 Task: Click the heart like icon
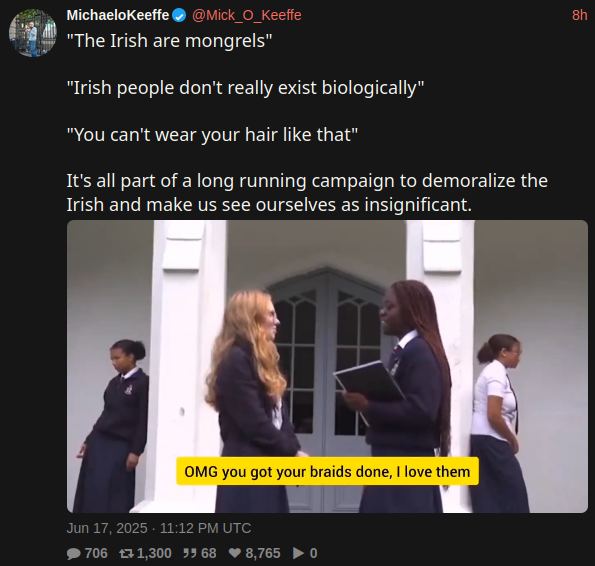coord(235,553)
